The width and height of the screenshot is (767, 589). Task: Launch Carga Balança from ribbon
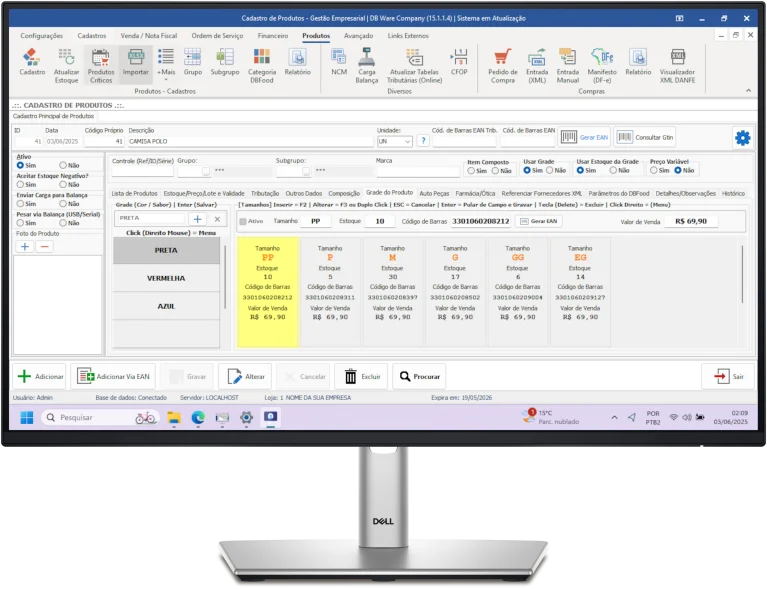click(x=366, y=62)
